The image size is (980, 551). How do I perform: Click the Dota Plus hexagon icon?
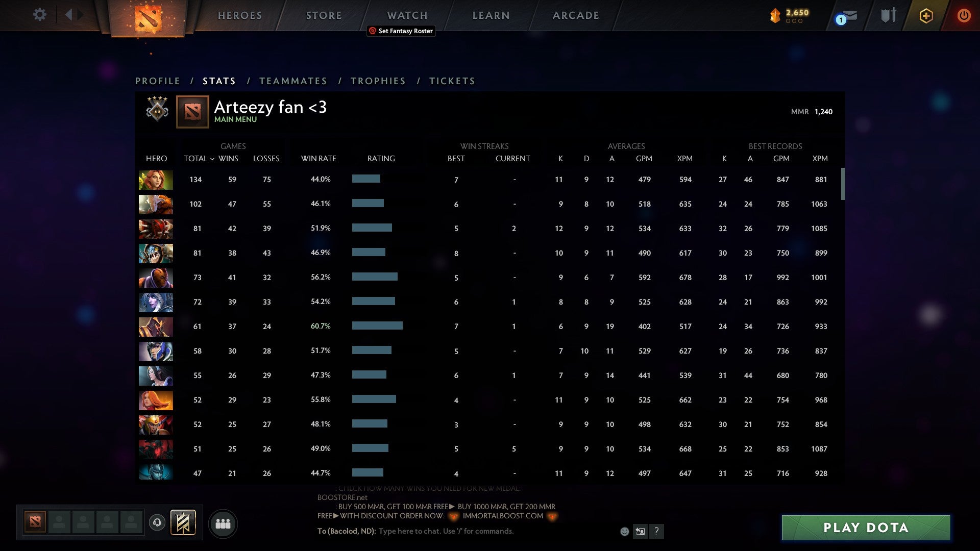pos(926,15)
